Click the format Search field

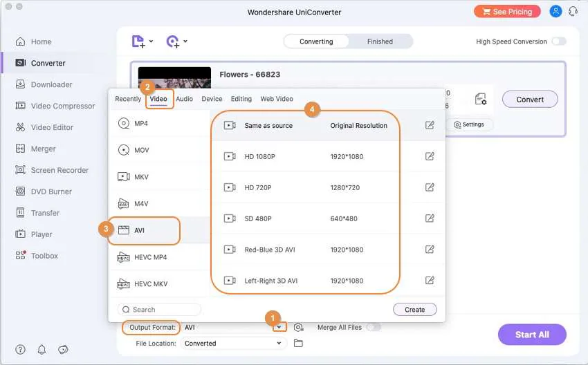[159, 310]
